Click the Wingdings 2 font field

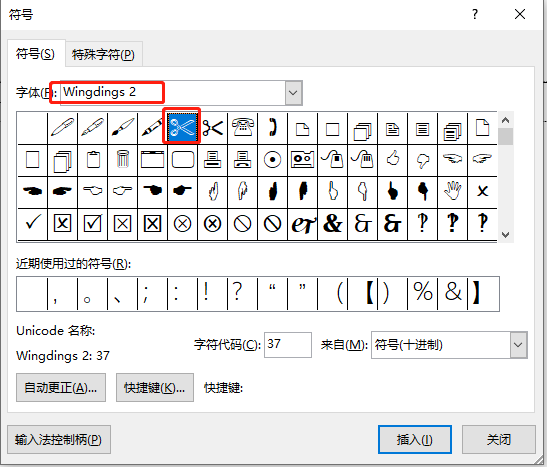coord(173,93)
